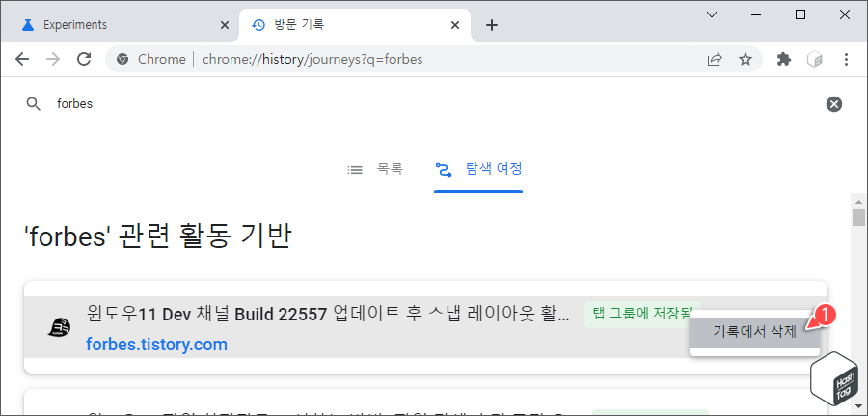Share this page via share icon
Image resolution: width=868 pixels, height=416 pixels.
pyautogui.click(x=715, y=59)
